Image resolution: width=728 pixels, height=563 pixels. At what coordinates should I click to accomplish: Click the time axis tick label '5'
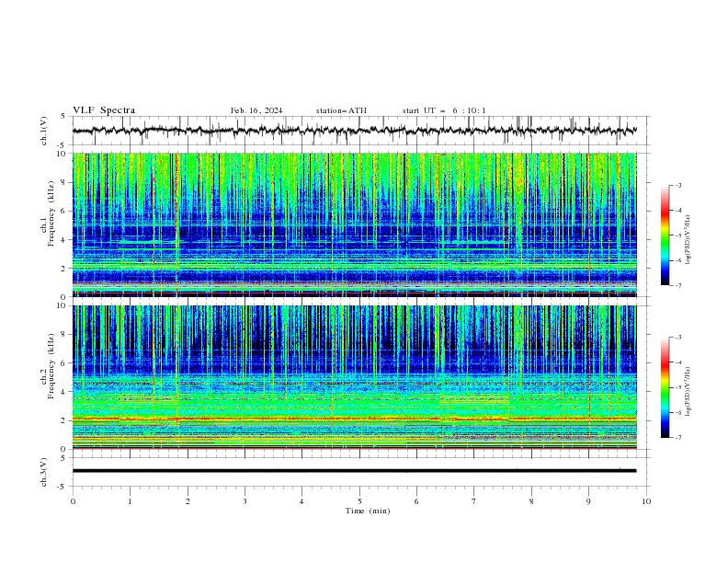click(x=359, y=501)
